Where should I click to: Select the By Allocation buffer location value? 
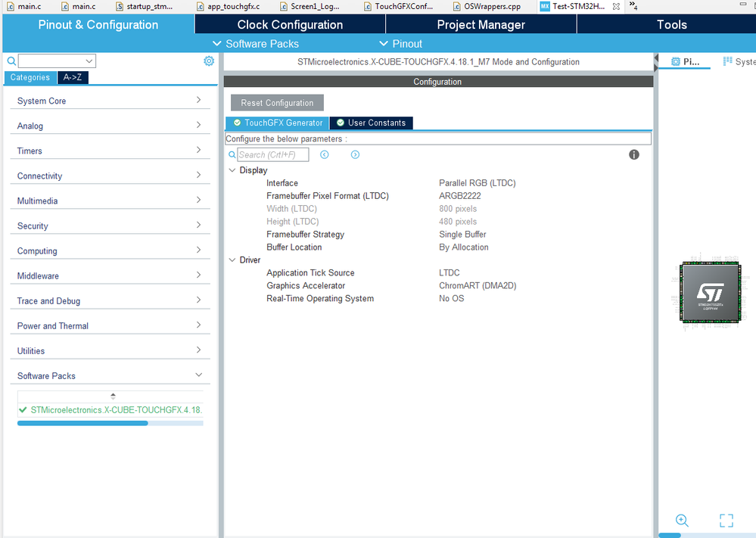[x=464, y=247]
